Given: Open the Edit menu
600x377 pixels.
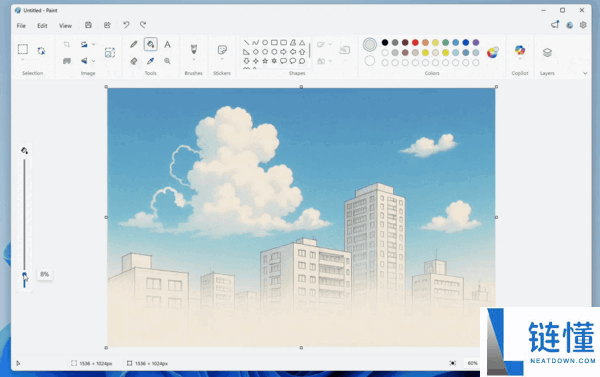Looking at the screenshot, I should (x=42, y=26).
